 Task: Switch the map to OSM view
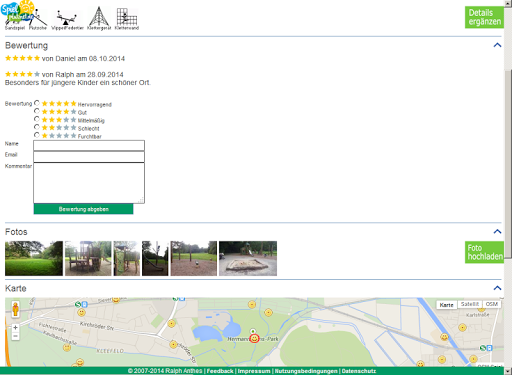(x=491, y=304)
